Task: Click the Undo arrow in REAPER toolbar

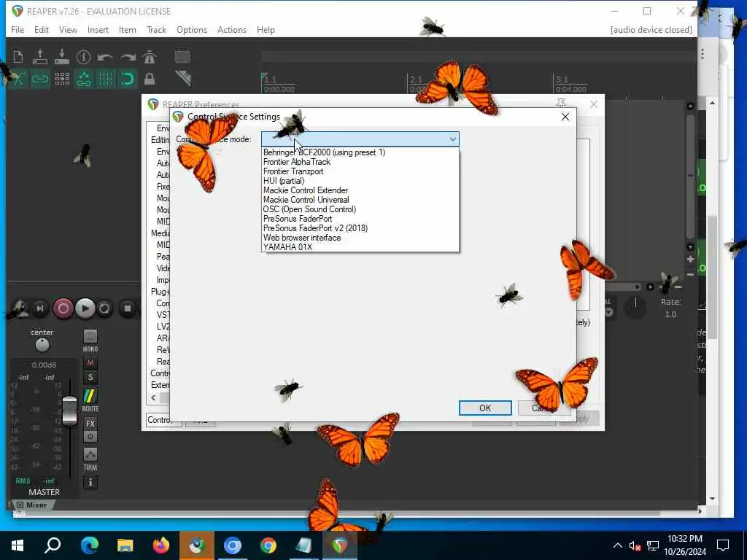Action: click(x=105, y=58)
